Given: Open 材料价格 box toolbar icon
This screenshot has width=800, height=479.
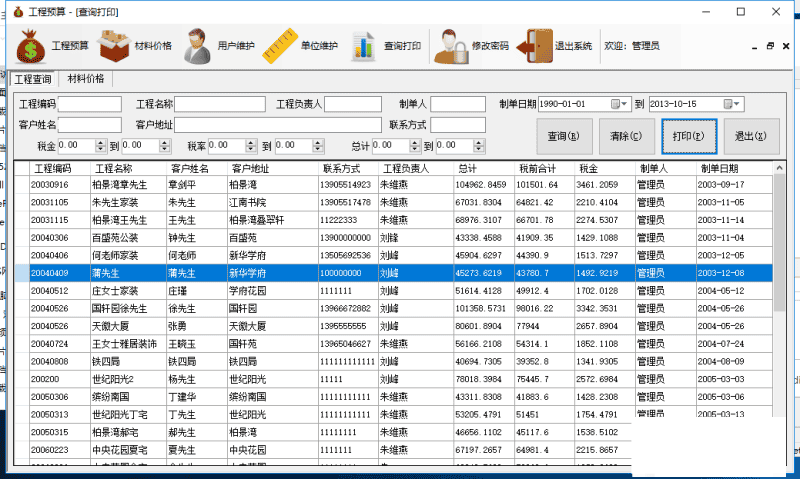Looking at the screenshot, I should tap(114, 46).
